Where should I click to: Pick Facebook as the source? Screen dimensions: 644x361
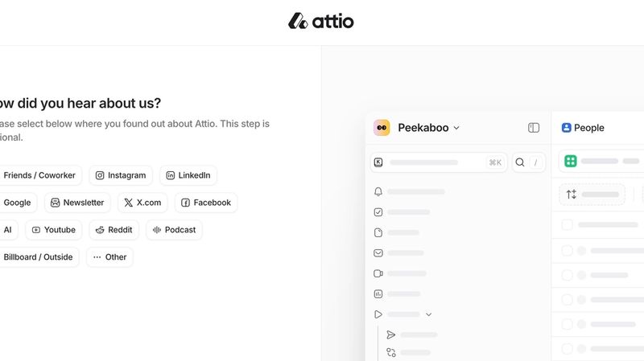tap(206, 203)
